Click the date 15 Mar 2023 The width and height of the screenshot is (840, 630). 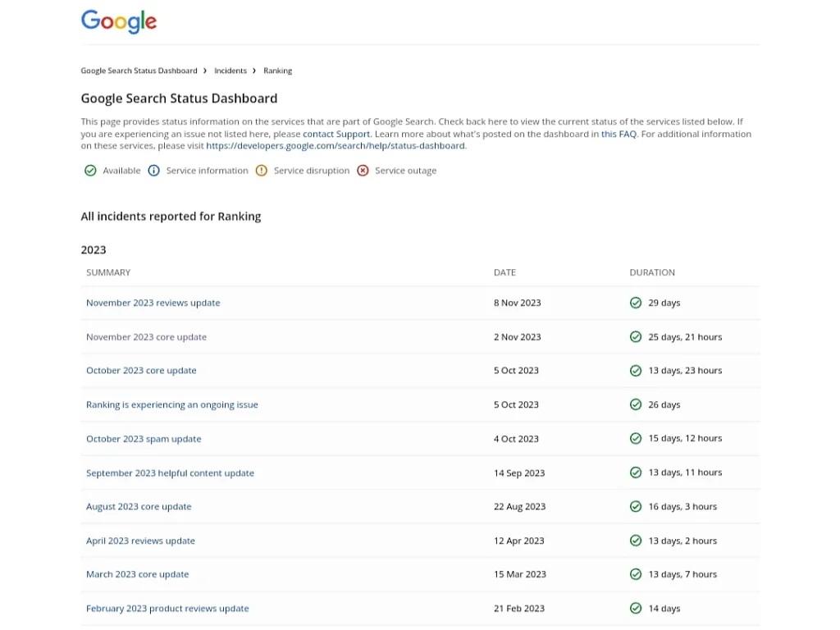point(519,574)
